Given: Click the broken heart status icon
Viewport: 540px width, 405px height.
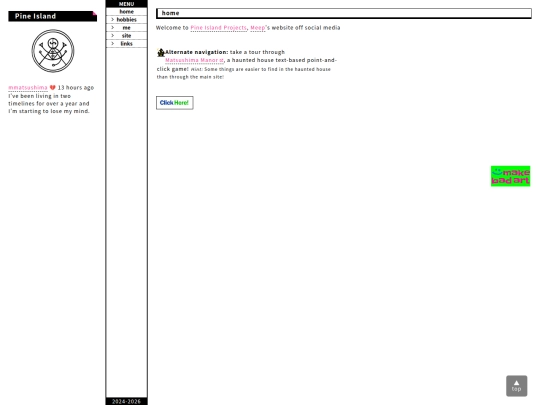Looking at the screenshot, I should [52, 87].
